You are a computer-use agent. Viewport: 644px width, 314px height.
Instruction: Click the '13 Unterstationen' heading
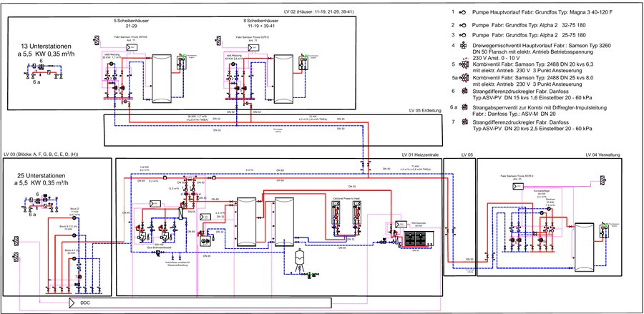coord(46,46)
